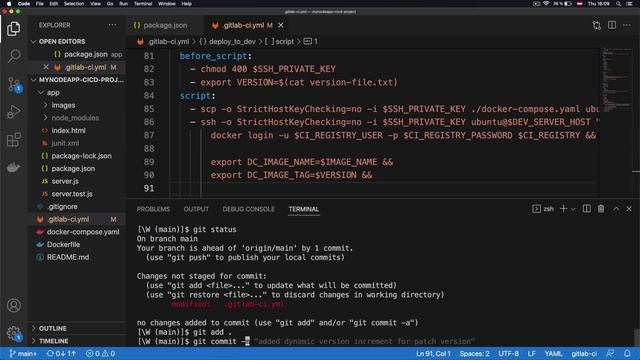Open the Explorer view in activity bar

(13, 29)
